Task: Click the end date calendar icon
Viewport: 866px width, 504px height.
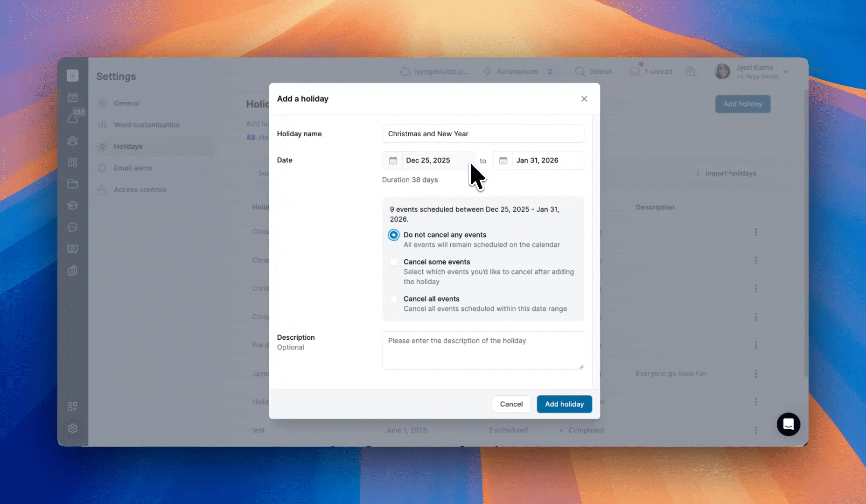Action: point(503,161)
